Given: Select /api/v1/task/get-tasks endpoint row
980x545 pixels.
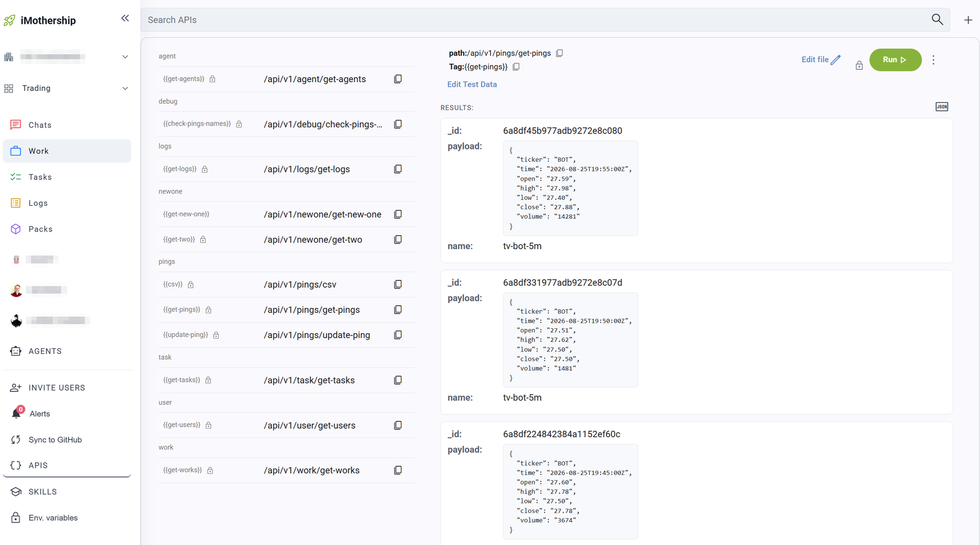Looking at the screenshot, I should [287, 380].
